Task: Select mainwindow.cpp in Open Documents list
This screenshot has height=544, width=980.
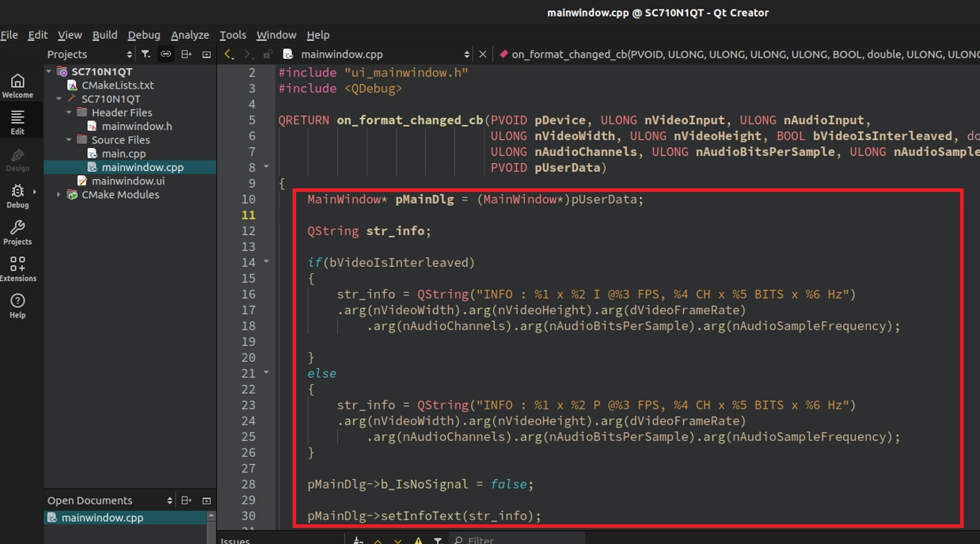Action: click(x=127, y=518)
